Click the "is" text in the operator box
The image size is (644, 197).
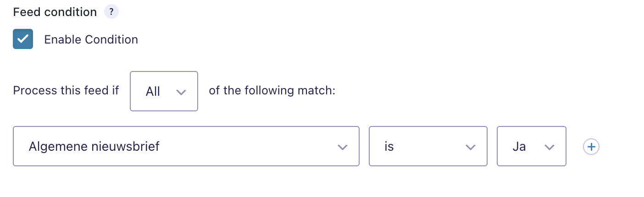389,147
